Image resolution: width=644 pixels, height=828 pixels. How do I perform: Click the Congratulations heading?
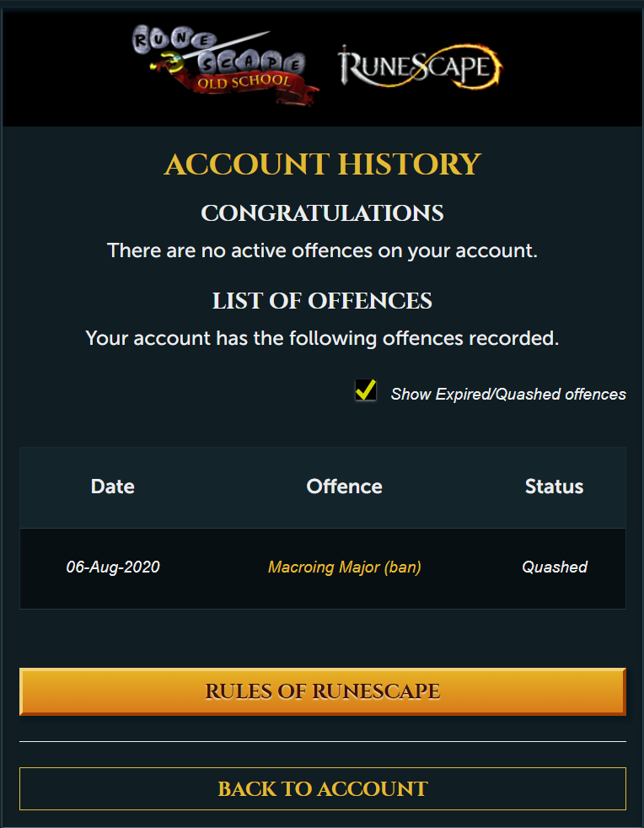[322, 213]
